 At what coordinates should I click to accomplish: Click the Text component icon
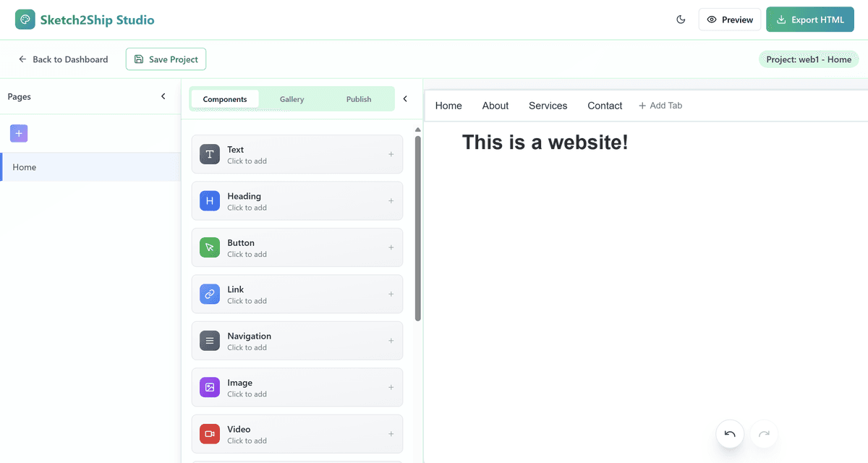point(210,154)
